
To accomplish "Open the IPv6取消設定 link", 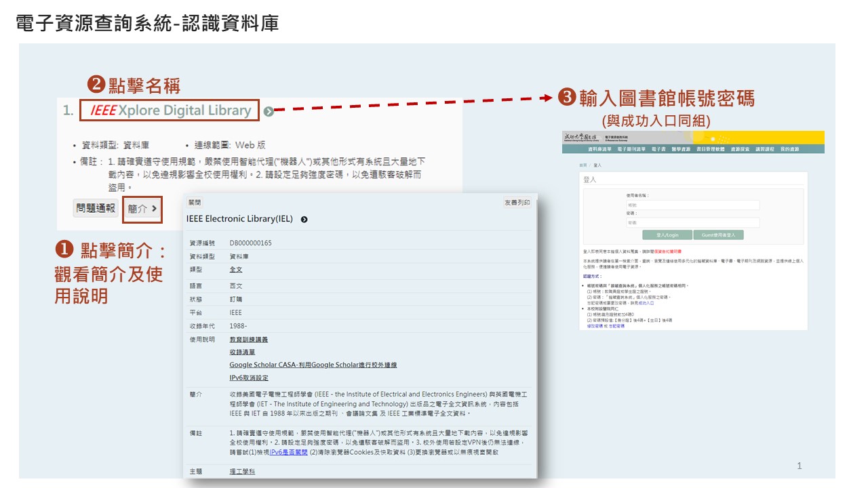I will click(x=249, y=378).
